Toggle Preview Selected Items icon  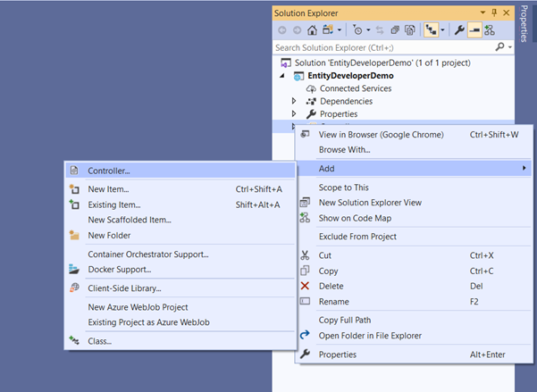(x=474, y=30)
